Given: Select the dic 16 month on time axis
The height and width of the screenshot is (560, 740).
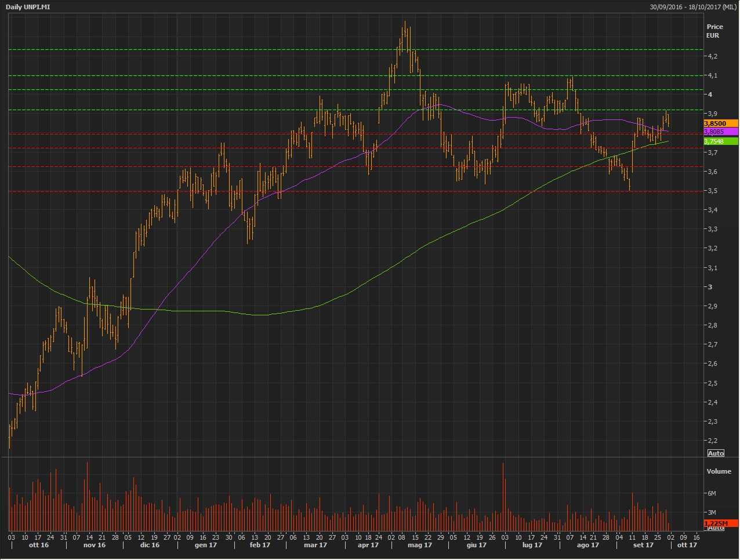Looking at the screenshot, I should [x=150, y=545].
